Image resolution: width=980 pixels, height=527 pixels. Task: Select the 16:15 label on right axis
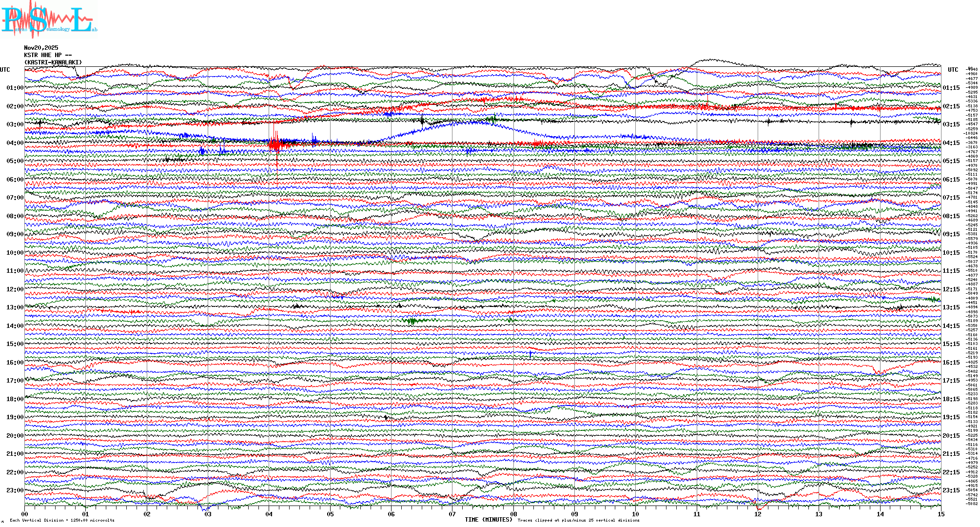tap(951, 363)
